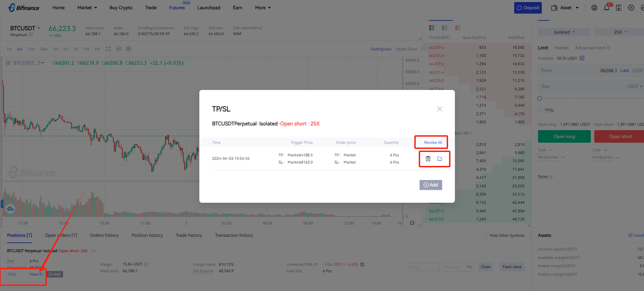Image resolution: width=644 pixels, height=291 pixels.
Task: Show sell-only order book view
Action: (458, 28)
